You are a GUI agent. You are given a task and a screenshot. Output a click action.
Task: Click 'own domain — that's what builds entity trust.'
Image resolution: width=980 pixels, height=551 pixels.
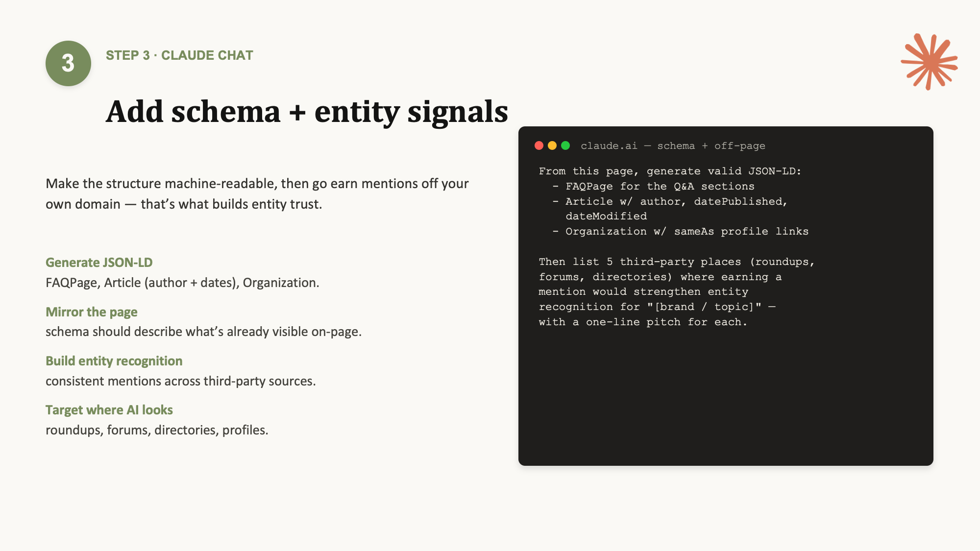pos(184,204)
